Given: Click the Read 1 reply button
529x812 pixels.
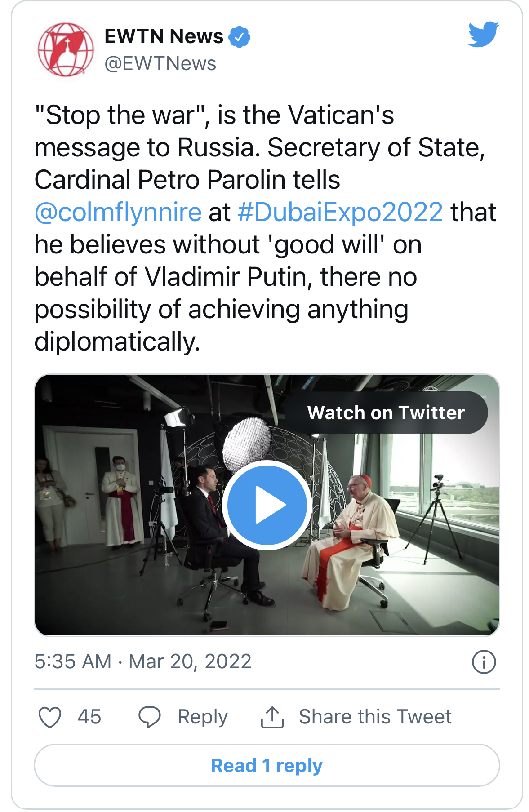Looking at the screenshot, I should click(267, 765).
